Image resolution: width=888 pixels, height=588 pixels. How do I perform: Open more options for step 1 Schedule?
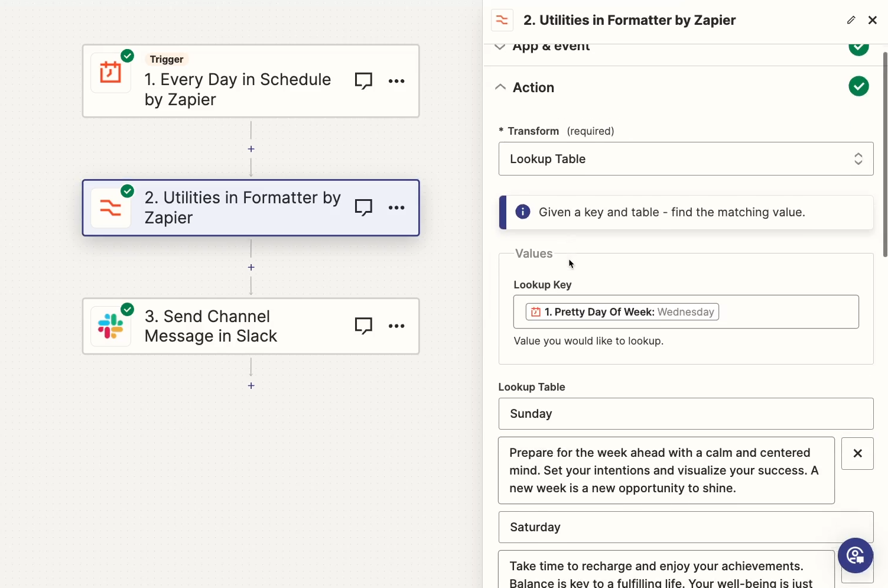pos(396,81)
